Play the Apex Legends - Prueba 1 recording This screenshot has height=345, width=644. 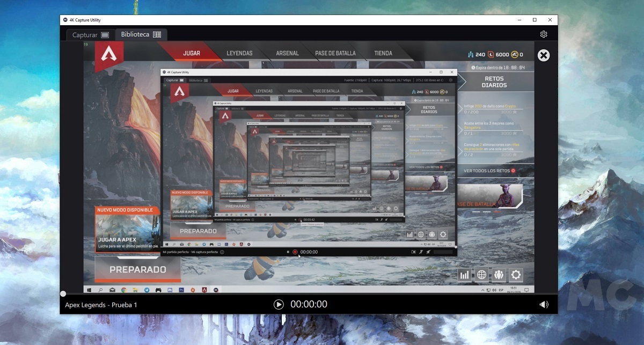coord(279,304)
